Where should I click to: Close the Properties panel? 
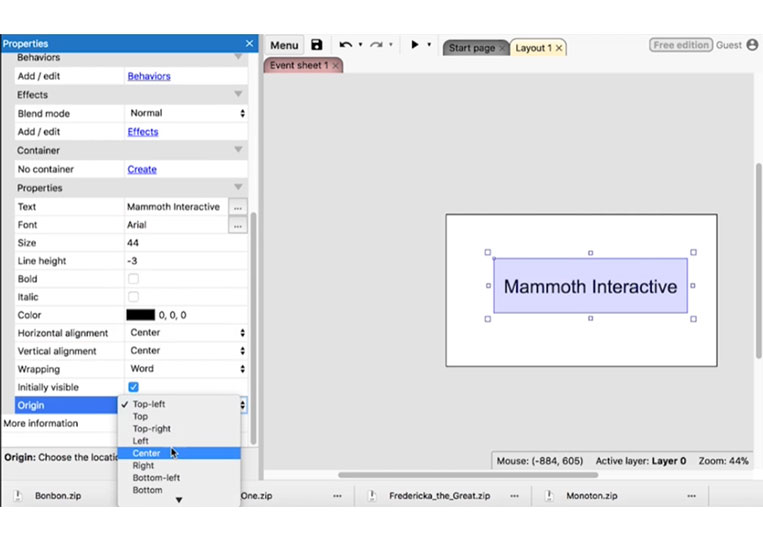249,43
